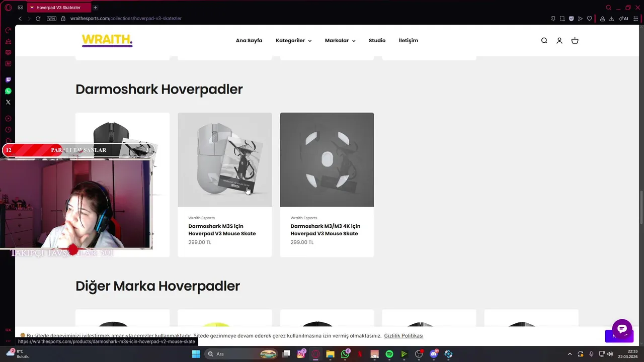The image size is (644, 362).
Task: Add page to bookmarks with heart icon
Action: tap(589, 19)
